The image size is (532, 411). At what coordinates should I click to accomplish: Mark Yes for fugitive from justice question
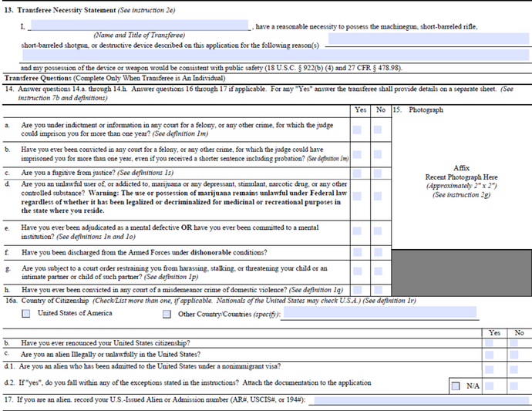tap(358, 173)
